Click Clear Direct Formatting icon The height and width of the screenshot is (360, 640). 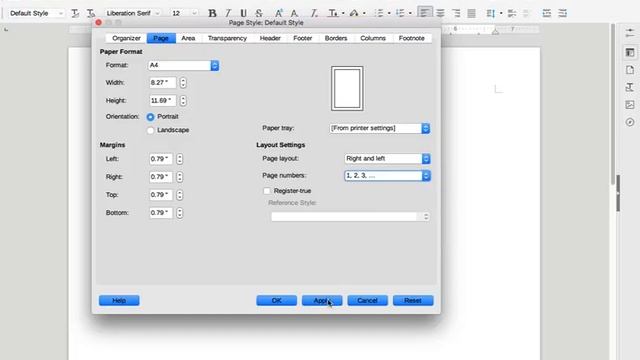pos(313,13)
